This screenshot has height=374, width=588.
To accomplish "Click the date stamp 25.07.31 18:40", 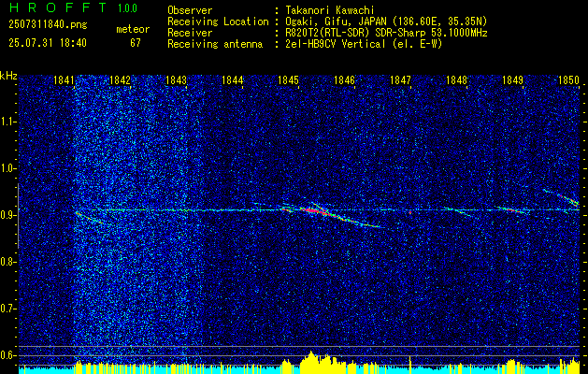I will [x=48, y=43].
